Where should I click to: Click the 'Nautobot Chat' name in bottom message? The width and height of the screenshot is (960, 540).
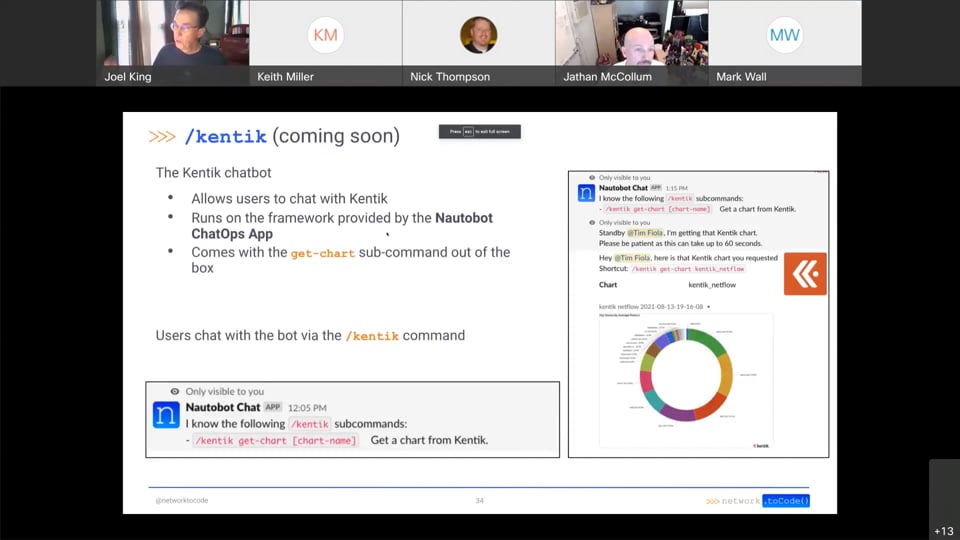pos(223,407)
